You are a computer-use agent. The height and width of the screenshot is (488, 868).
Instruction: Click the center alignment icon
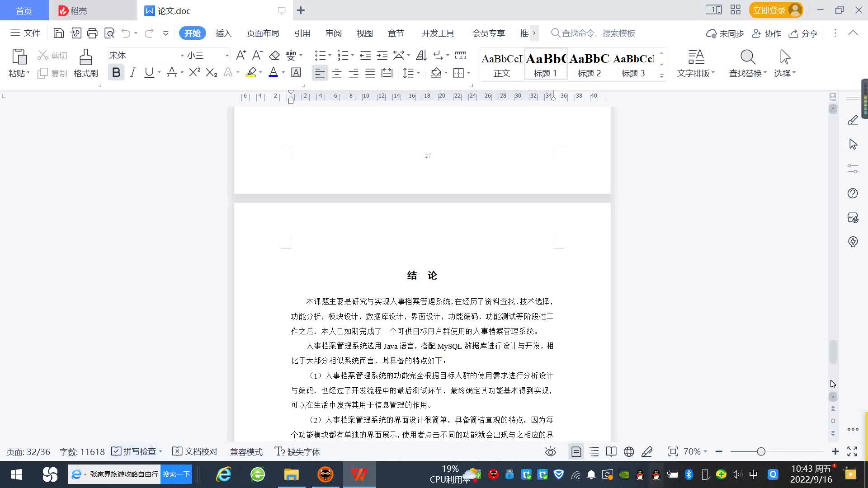tap(336, 73)
